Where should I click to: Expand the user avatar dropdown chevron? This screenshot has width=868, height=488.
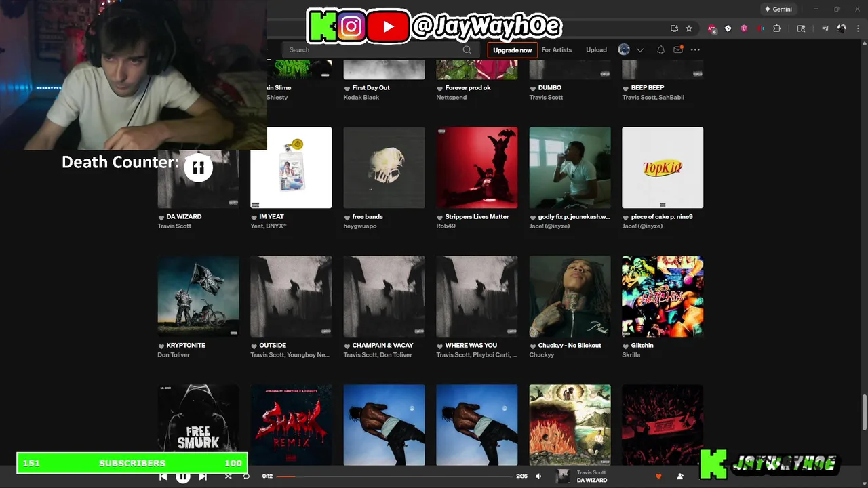639,50
